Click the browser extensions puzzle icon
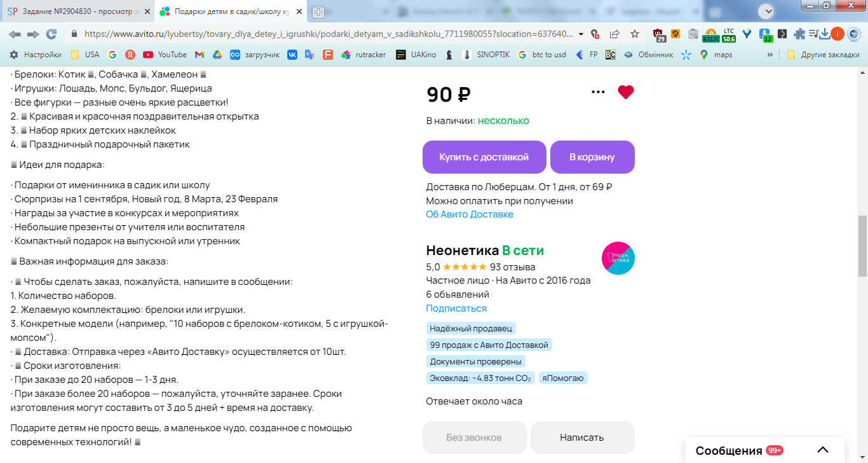This screenshot has width=868, height=463. [799, 34]
